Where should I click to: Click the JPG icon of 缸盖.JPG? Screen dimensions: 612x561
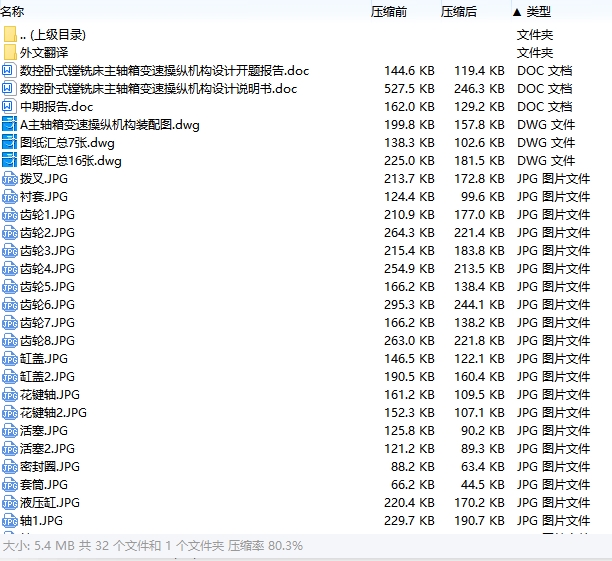pos(10,359)
